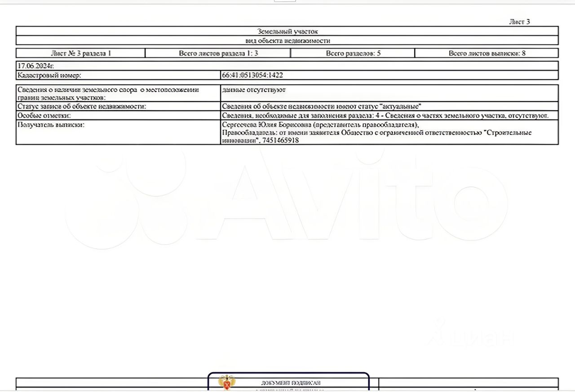Image resolution: width=575 pixels, height=392 pixels.
Task: Select the 'Всего разделов: 5' cell
Action: click(353, 53)
